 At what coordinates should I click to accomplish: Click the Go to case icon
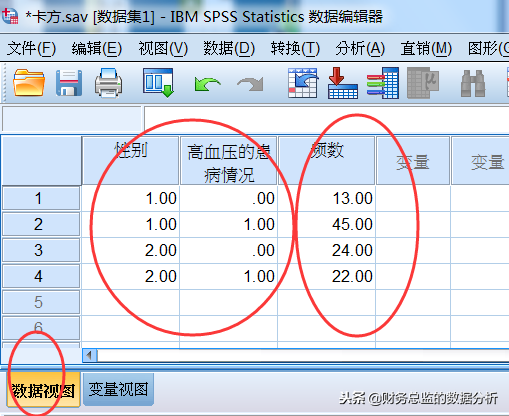tap(303, 83)
